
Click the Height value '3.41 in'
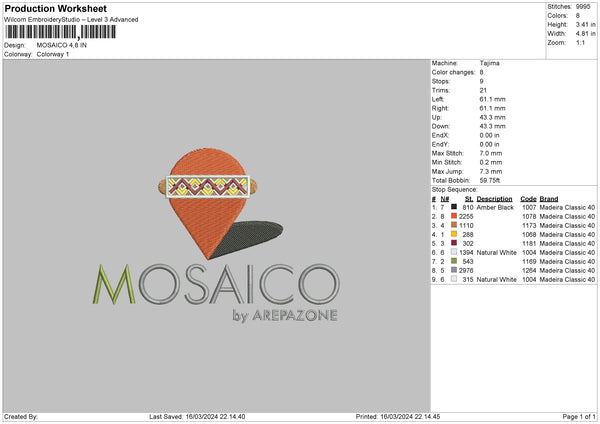pos(585,24)
